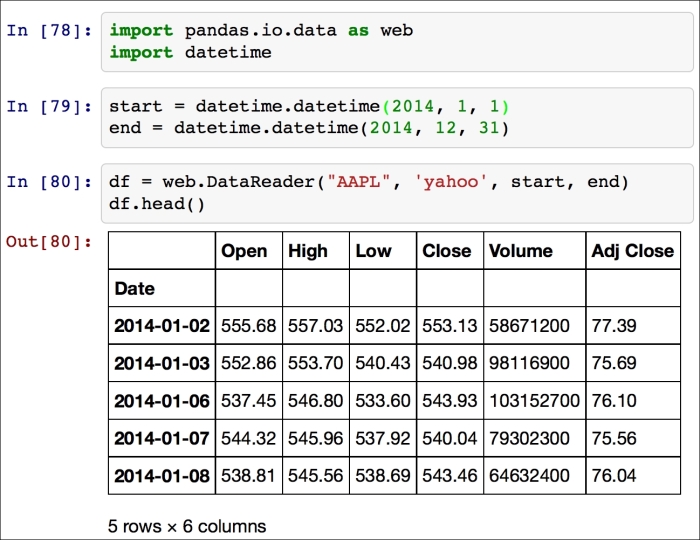Click the Adj Close value 77.39
Screen dimensions: 700x540
614,326
